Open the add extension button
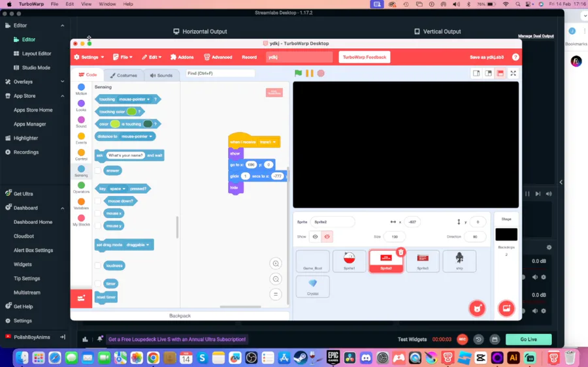Viewport: 588px width, 367px height. [81, 298]
